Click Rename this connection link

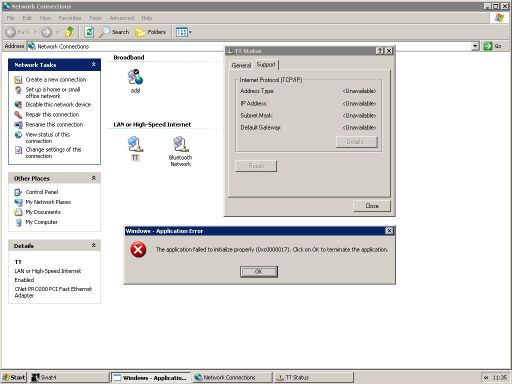[x=54, y=124]
